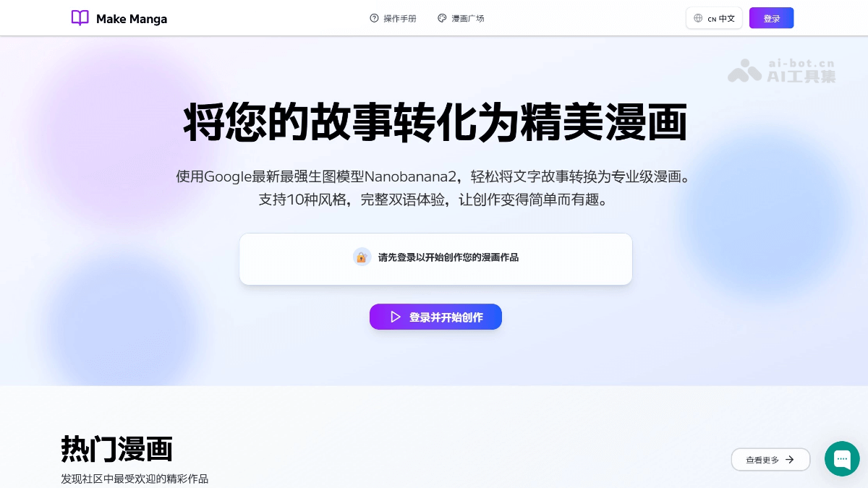Screen dimensions: 868x488
Task: Click the purple open-book logo icon
Action: [80, 18]
